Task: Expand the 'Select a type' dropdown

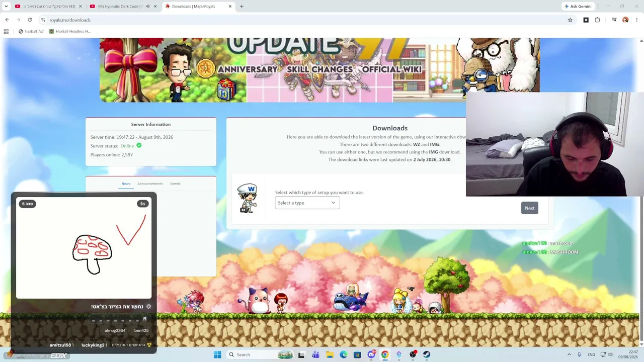Action: [x=307, y=203]
